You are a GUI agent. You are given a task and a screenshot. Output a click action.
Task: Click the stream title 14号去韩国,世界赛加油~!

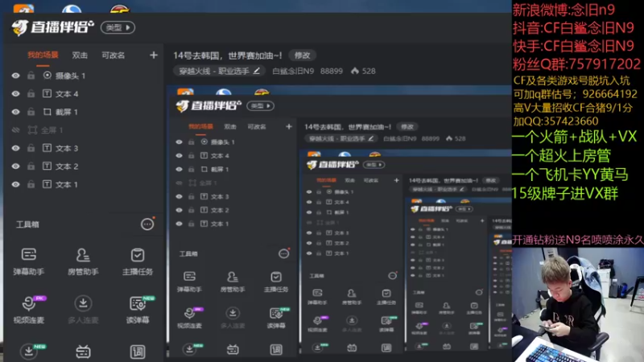coord(228,55)
